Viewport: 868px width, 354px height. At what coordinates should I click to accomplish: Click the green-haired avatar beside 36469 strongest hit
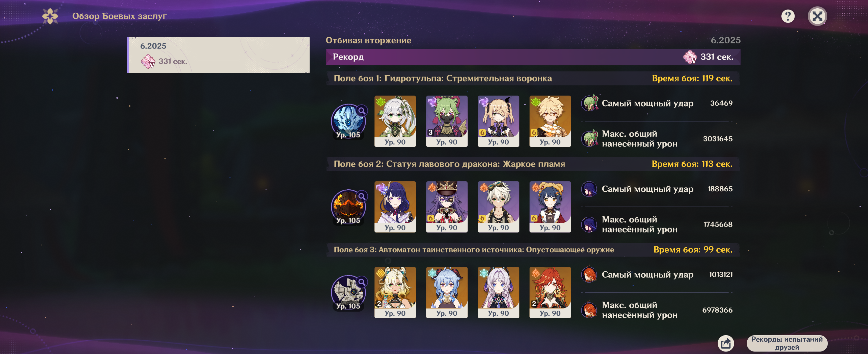coord(589,103)
